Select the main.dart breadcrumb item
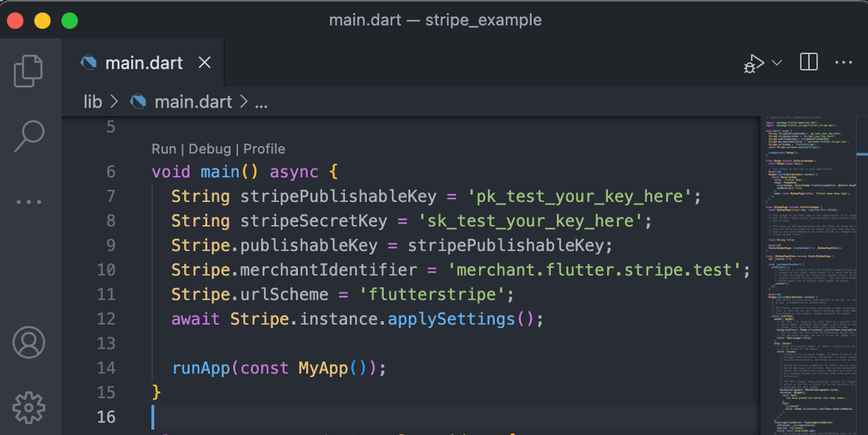 (193, 102)
